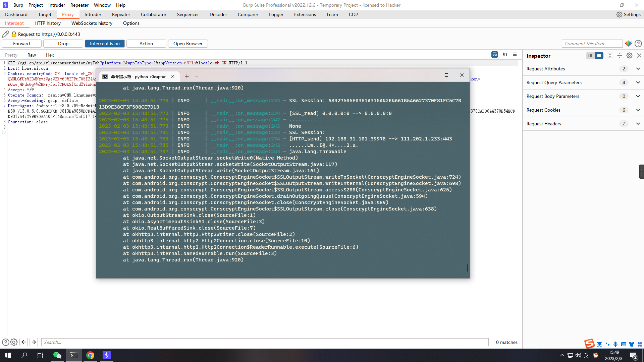Open Inspector settings gear

click(x=629, y=56)
